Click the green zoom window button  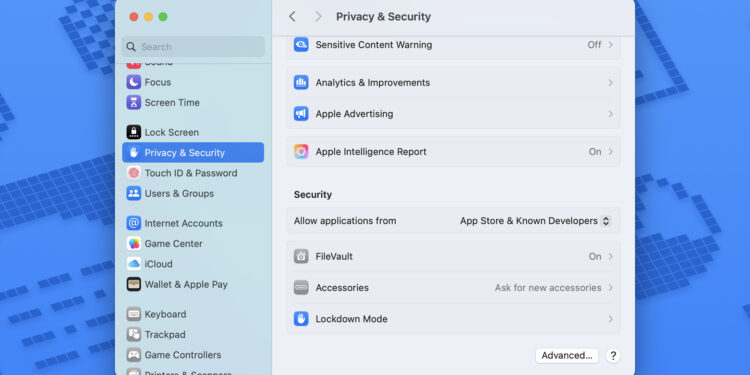click(163, 17)
